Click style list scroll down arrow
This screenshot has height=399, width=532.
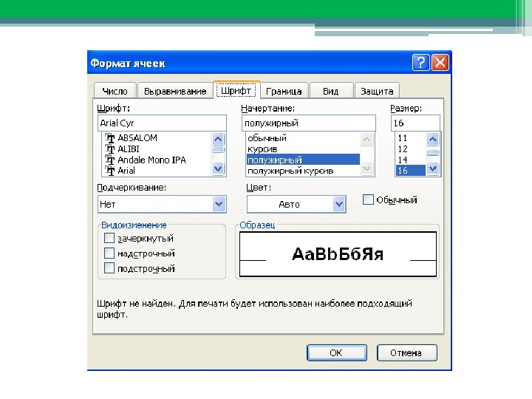tap(366, 168)
